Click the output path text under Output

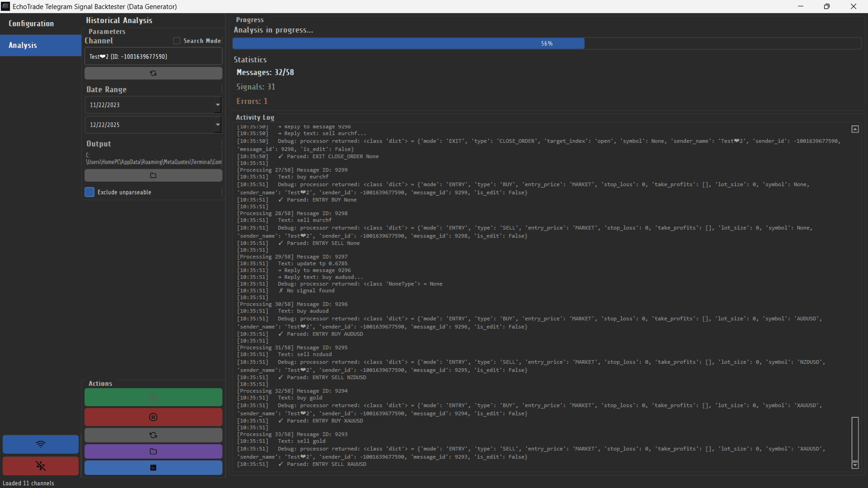pyautogui.click(x=154, y=159)
